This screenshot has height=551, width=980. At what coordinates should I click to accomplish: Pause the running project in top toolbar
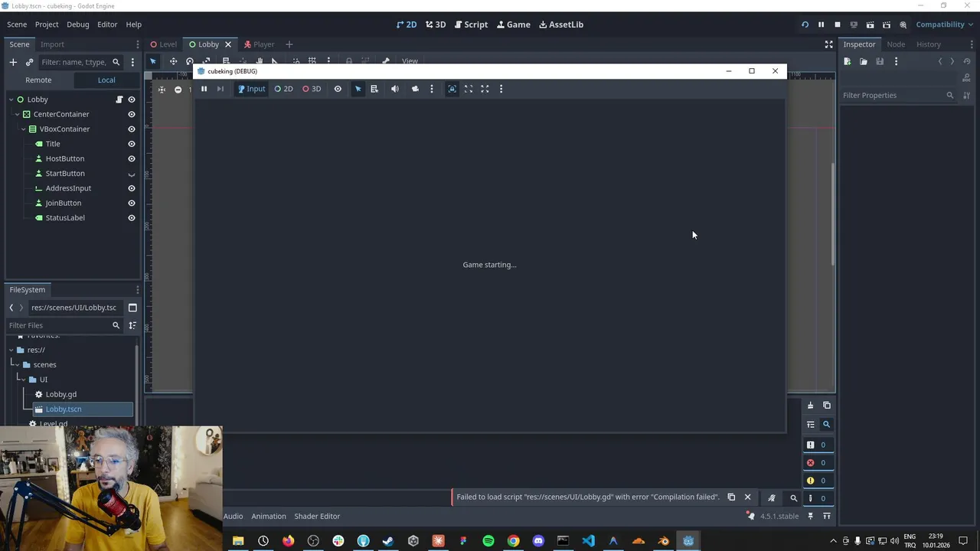tap(821, 24)
